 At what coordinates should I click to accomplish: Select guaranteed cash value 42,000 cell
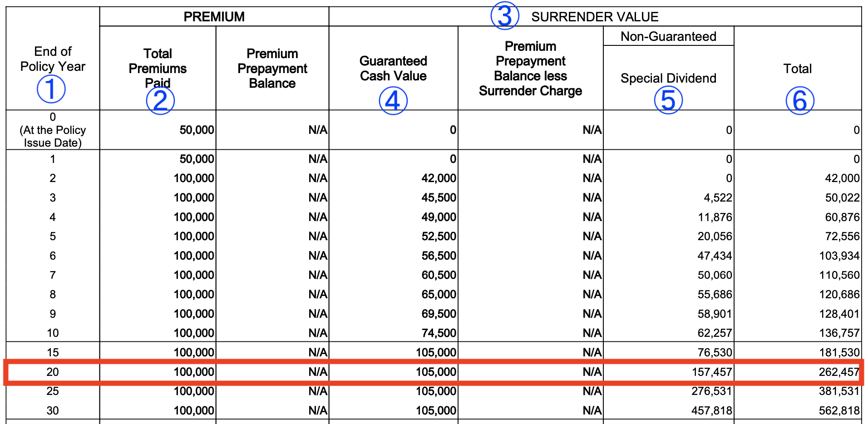[x=439, y=178]
